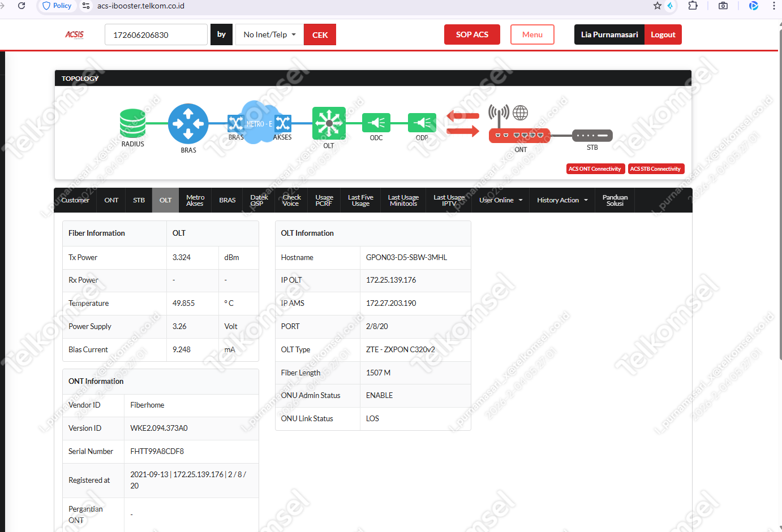
Task: Select the ODC node icon
Action: point(376,123)
